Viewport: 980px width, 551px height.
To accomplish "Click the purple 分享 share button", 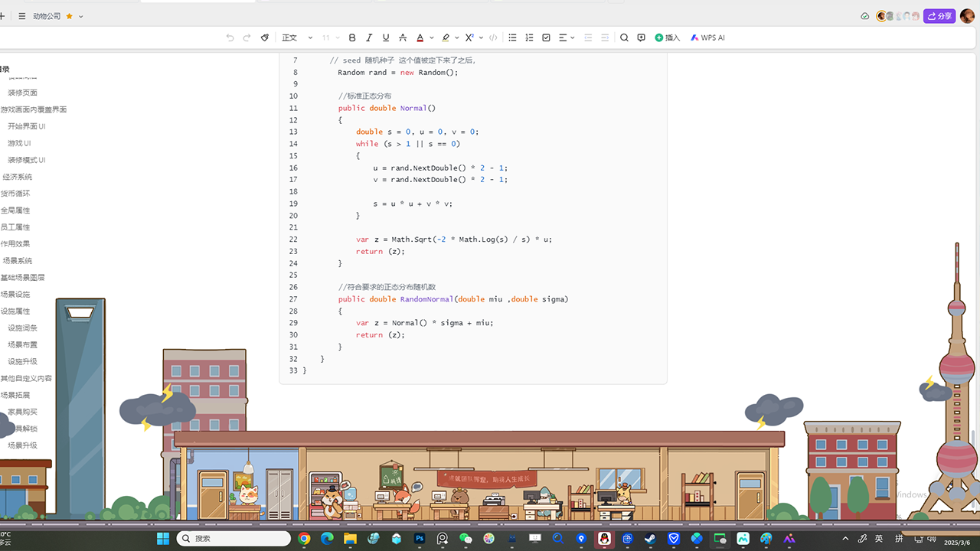I will coord(939,16).
